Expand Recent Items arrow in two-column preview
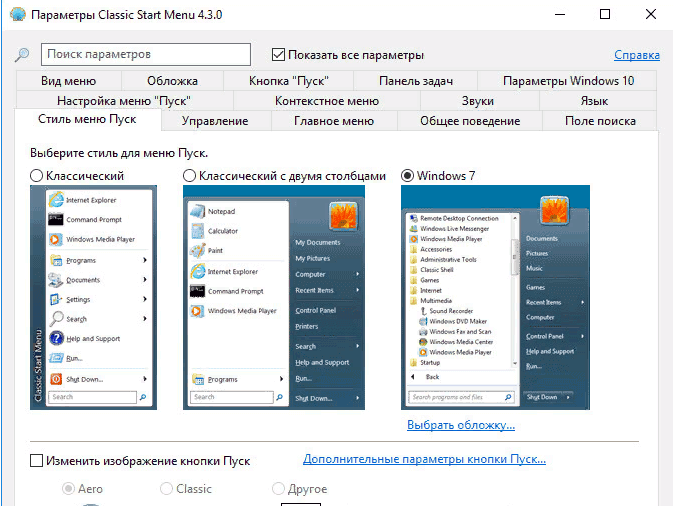This screenshot has width=673, height=506. [x=358, y=290]
